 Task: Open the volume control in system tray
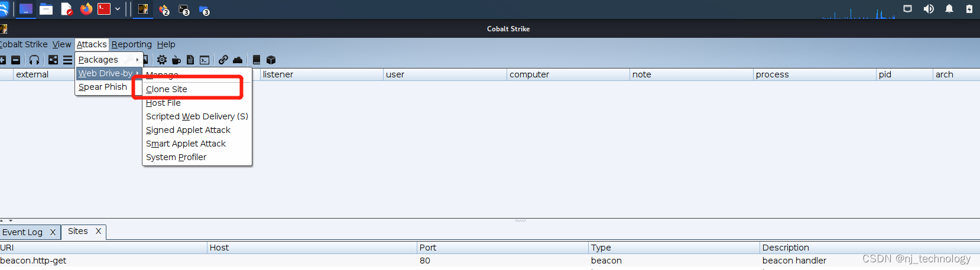[x=929, y=9]
